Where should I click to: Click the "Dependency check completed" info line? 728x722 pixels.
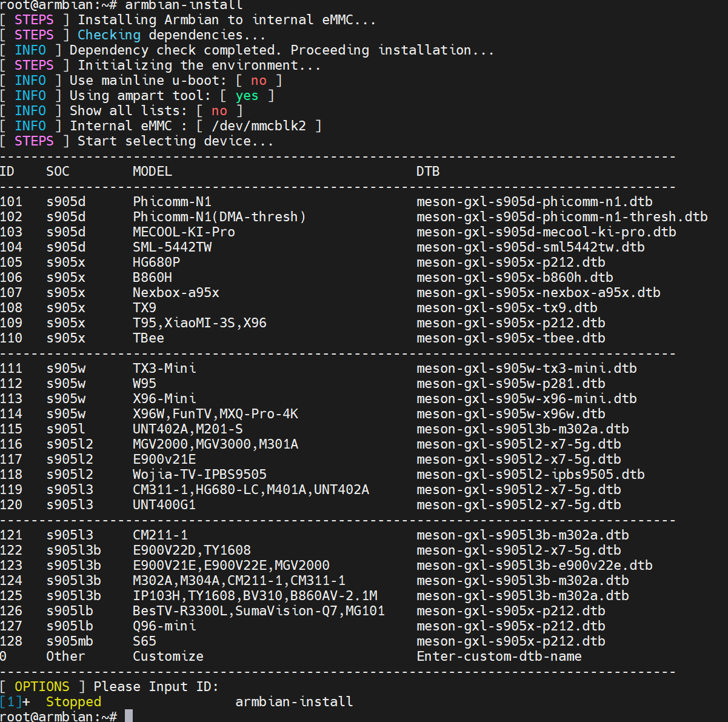click(x=282, y=50)
